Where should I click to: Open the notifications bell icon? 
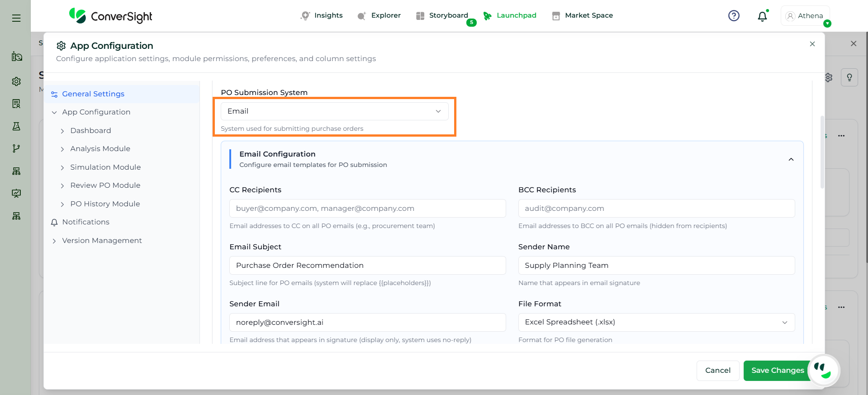tap(762, 16)
